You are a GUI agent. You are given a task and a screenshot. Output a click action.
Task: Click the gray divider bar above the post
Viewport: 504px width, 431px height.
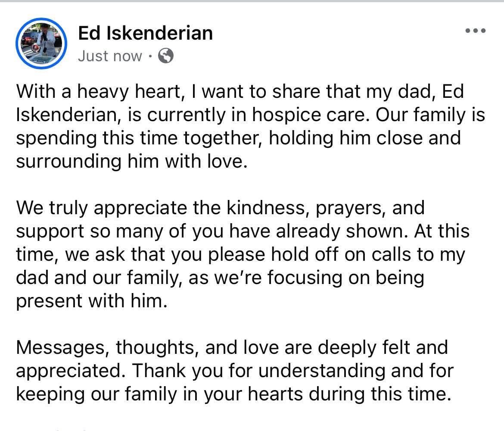click(252, 1)
